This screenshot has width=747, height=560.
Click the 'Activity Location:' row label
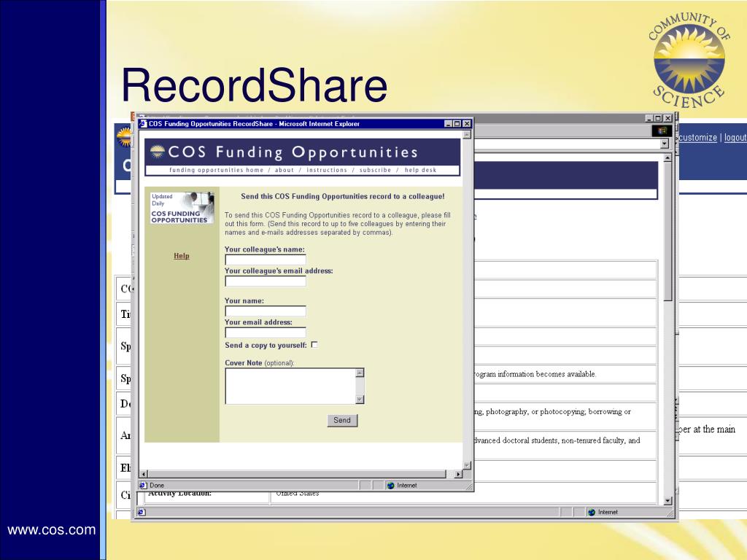coord(179,494)
